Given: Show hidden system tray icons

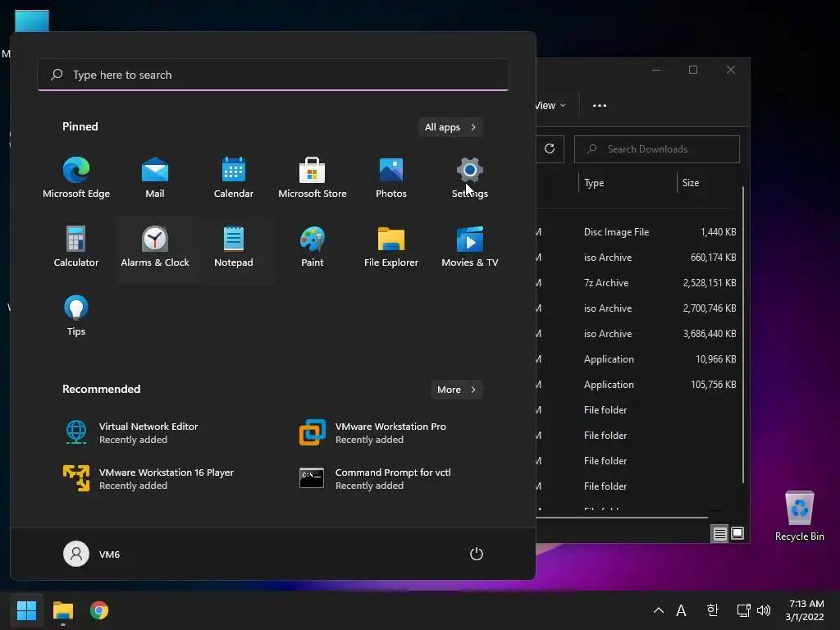Looking at the screenshot, I should click(659, 610).
